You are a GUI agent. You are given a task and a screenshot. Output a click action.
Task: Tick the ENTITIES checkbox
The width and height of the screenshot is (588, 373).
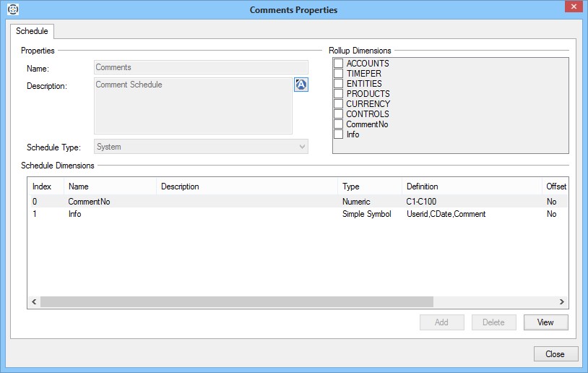click(338, 84)
